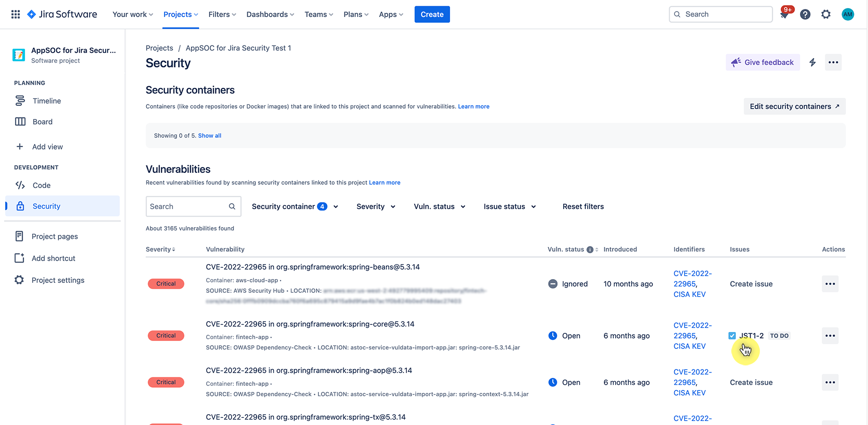Click the Vuln. status info icon

[x=590, y=249]
